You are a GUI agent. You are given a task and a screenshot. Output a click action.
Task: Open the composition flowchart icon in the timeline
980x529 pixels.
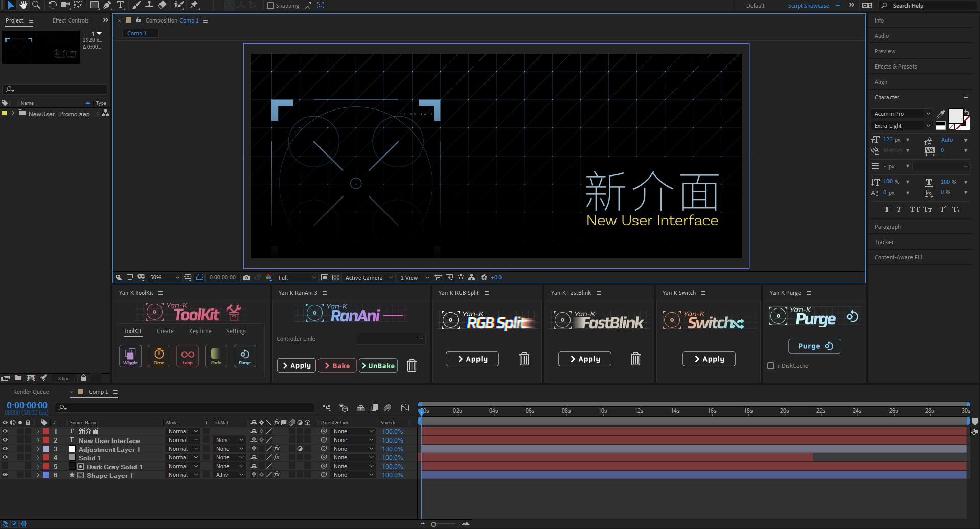click(327, 408)
